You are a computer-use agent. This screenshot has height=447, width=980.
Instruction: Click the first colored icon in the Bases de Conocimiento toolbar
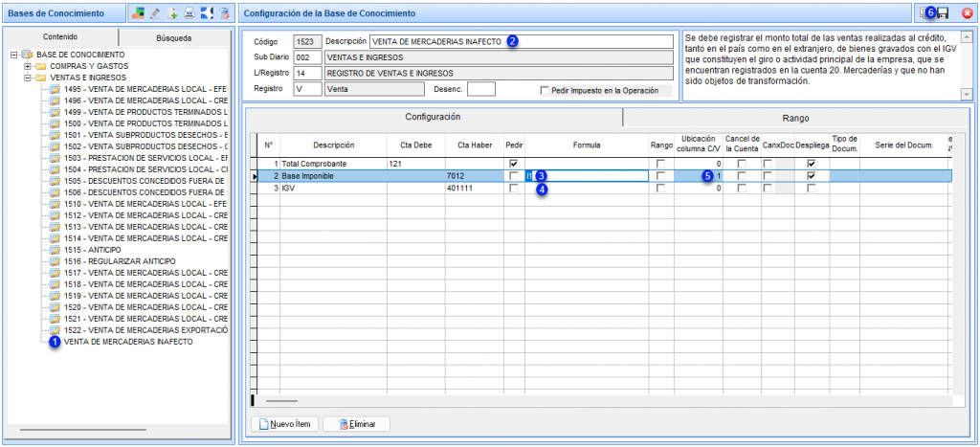point(138,12)
